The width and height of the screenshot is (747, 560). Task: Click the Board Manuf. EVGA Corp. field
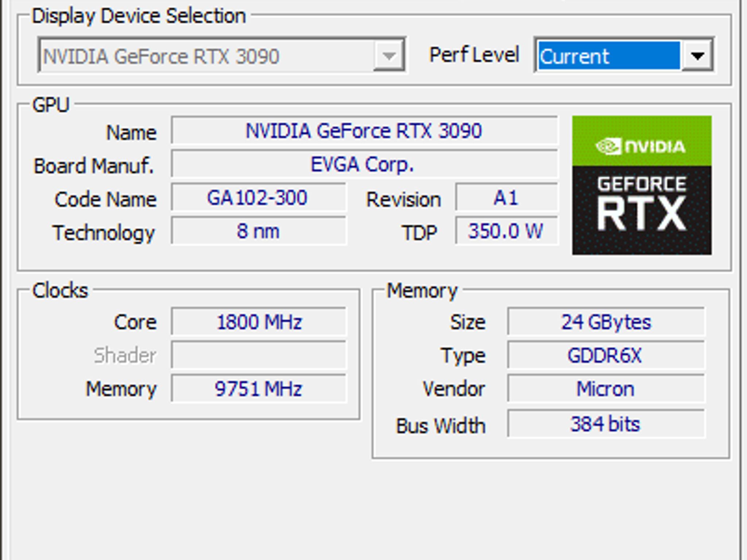364,164
